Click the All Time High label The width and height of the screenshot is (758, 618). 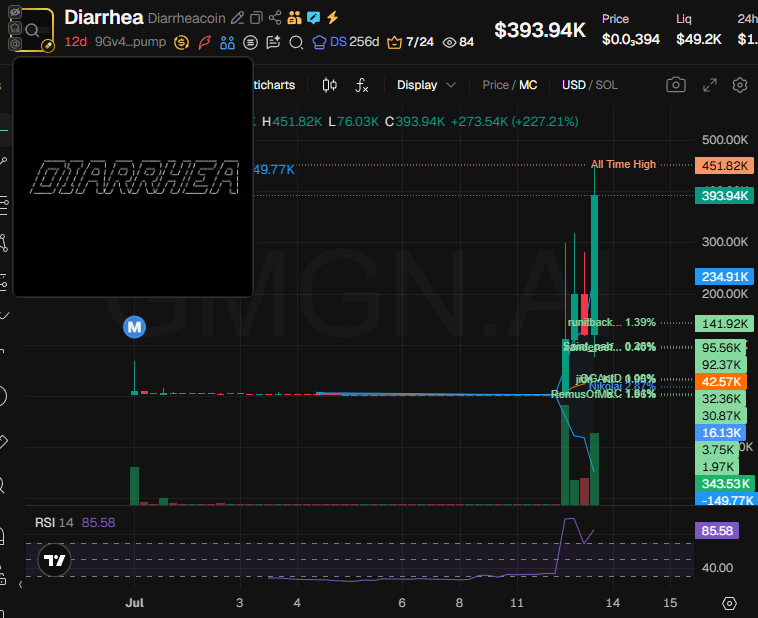pos(624,164)
